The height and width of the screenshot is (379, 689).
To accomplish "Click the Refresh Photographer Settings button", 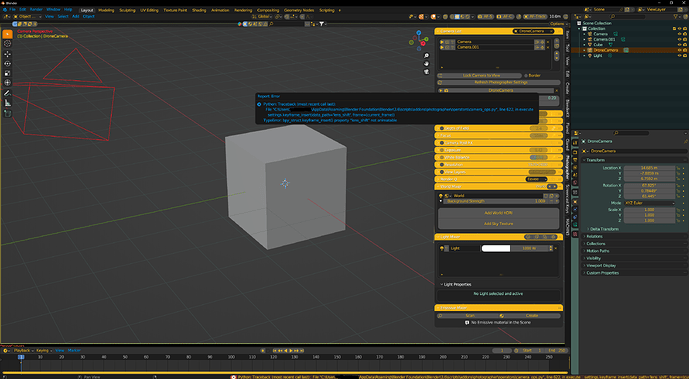I will (499, 83).
